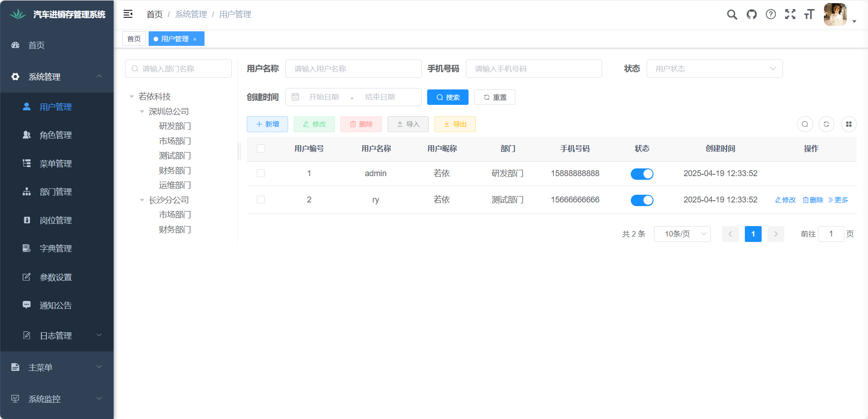Open 菜单管理 in sidebar
The width and height of the screenshot is (868, 419).
click(57, 163)
